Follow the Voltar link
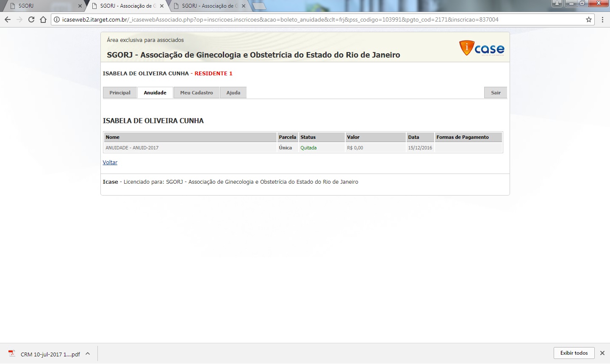Viewport: 610px width, 364px height. pos(110,163)
